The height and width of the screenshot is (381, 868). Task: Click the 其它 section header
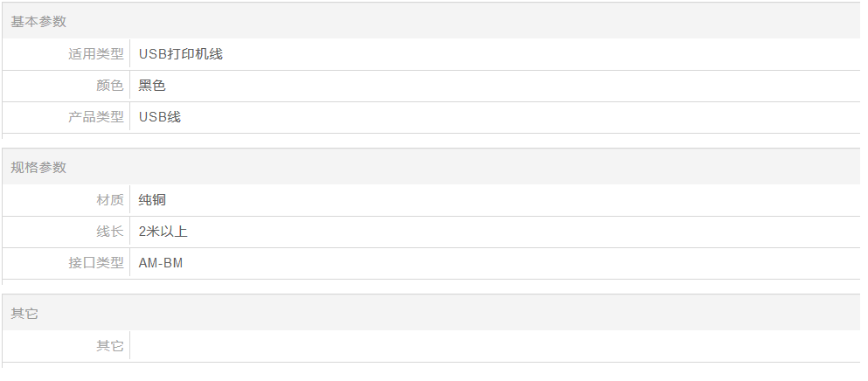[24, 314]
